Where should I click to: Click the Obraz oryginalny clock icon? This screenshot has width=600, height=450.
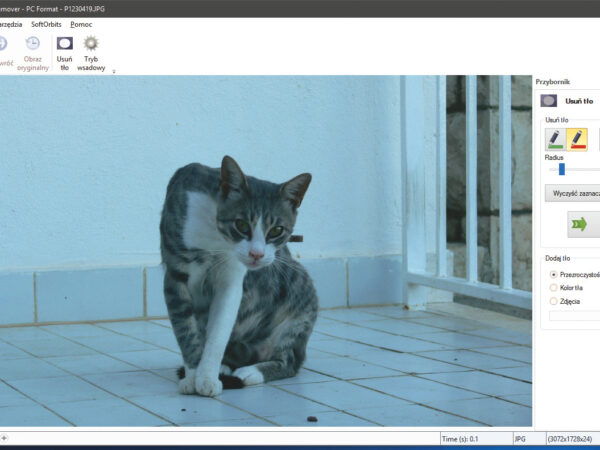click(32, 44)
